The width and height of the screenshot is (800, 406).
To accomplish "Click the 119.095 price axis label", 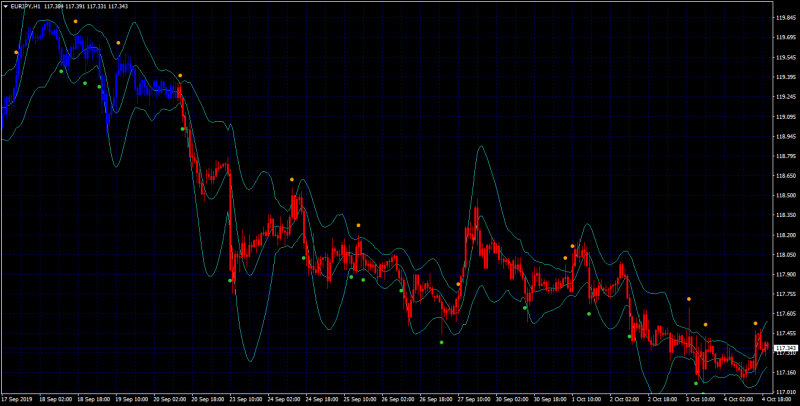I will click(785, 117).
